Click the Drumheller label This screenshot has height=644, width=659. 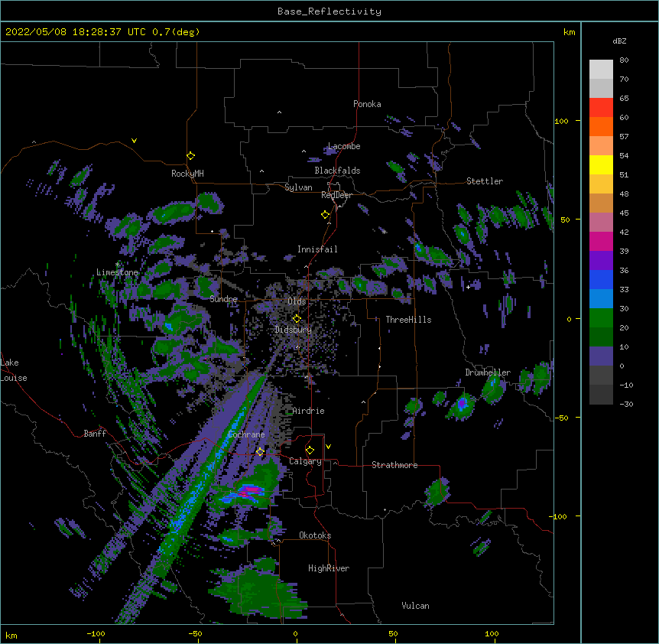pyautogui.click(x=488, y=372)
